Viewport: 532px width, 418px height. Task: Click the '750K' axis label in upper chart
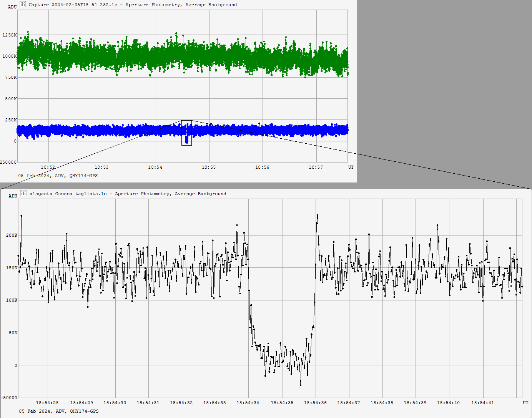(x=11, y=77)
